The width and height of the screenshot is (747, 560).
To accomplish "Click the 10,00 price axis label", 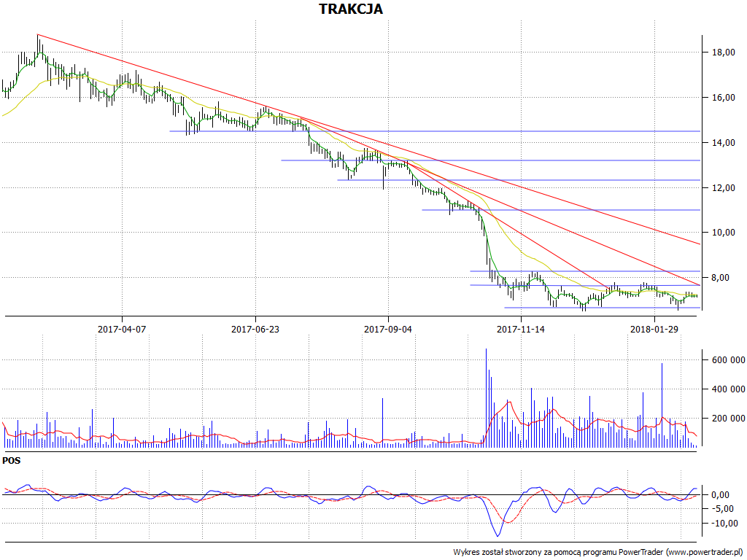I will point(723,233).
